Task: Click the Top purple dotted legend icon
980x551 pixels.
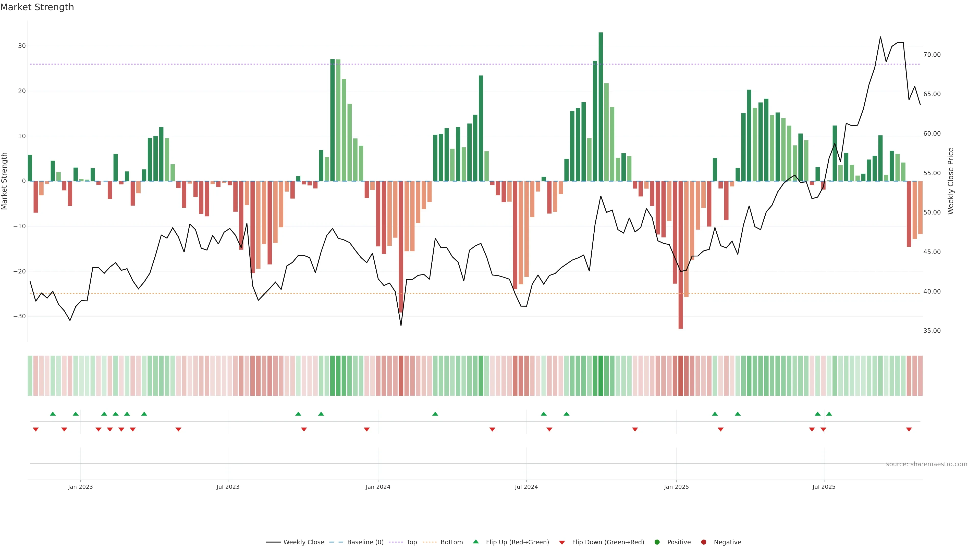Action: coord(396,542)
